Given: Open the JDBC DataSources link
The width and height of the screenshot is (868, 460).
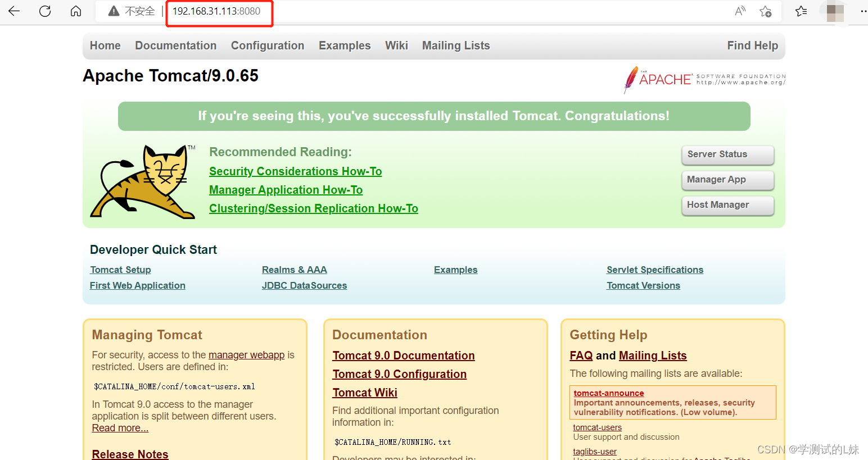Looking at the screenshot, I should (304, 285).
